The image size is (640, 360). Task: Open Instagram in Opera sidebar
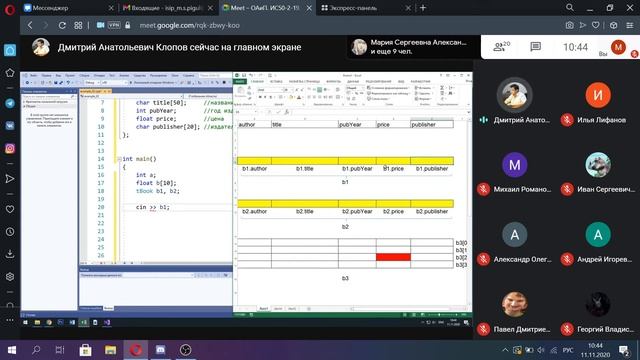coord(10,148)
